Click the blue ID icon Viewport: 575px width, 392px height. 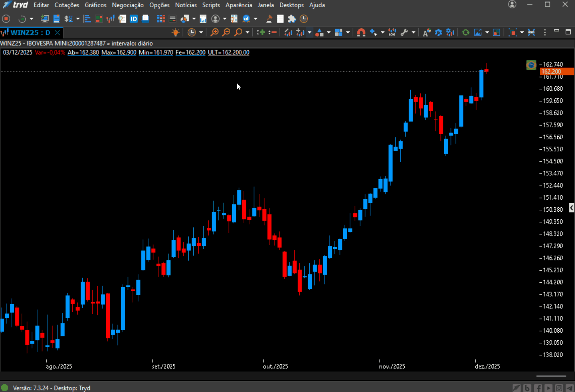[134, 19]
